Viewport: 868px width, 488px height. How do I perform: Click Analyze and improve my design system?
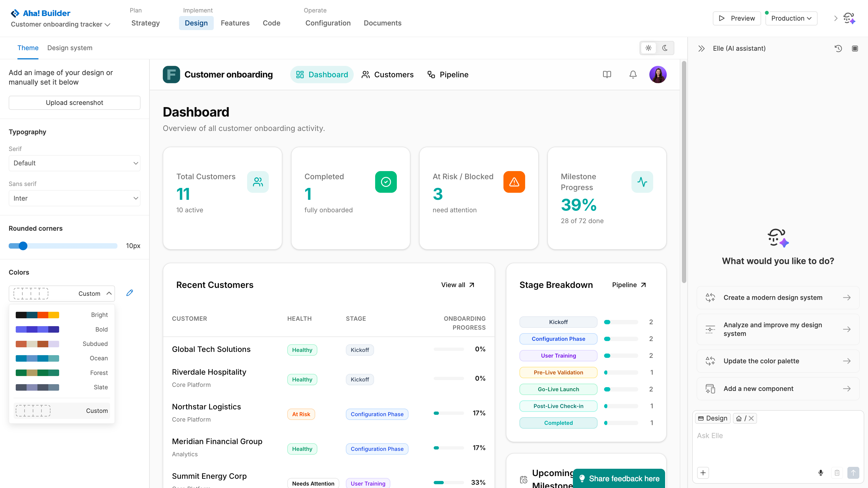pyautogui.click(x=778, y=329)
